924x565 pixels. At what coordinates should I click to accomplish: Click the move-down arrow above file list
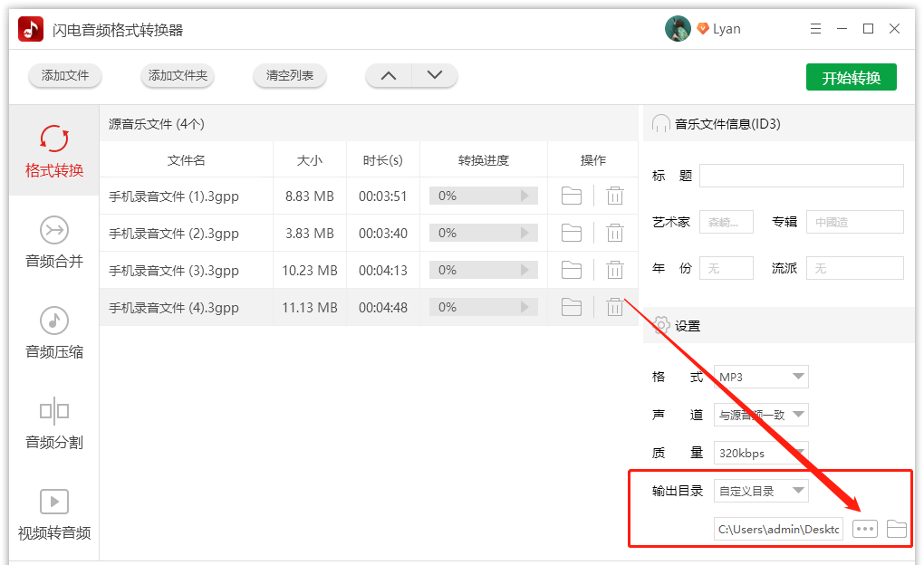435,76
